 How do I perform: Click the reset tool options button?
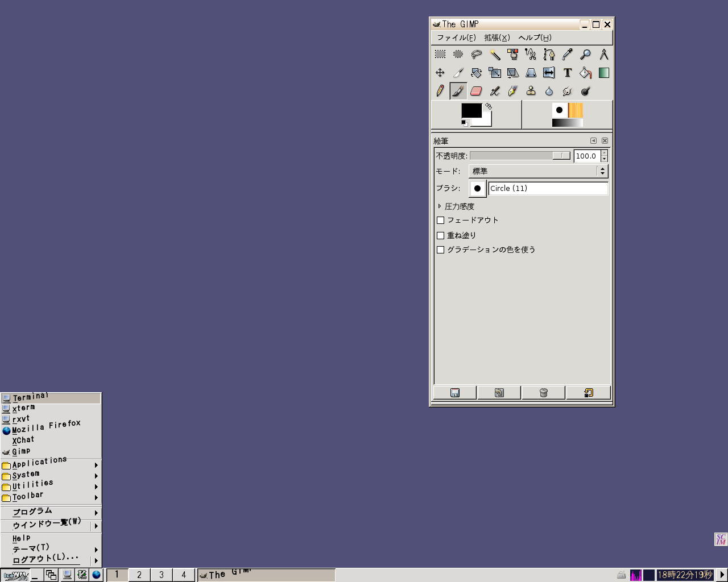tap(588, 393)
